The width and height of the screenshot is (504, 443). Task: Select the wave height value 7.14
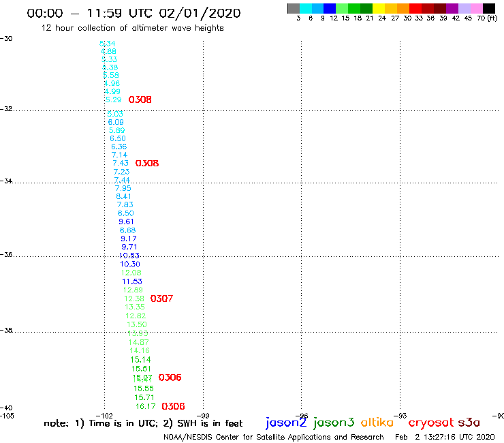pyautogui.click(x=120, y=155)
